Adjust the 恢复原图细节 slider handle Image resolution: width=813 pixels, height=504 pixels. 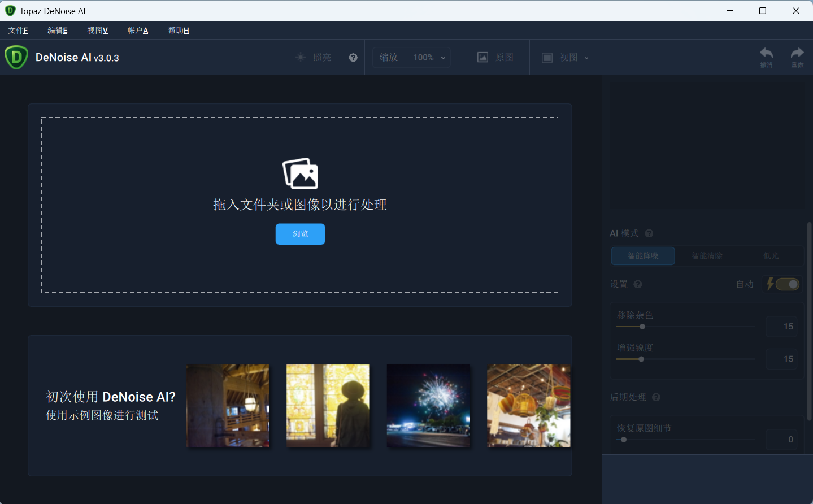pos(624,440)
